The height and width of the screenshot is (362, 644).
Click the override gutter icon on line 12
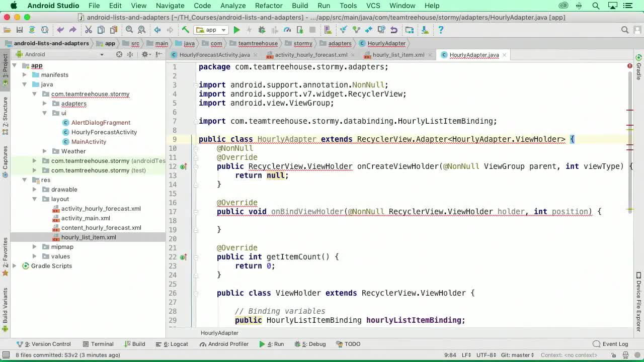click(x=183, y=166)
